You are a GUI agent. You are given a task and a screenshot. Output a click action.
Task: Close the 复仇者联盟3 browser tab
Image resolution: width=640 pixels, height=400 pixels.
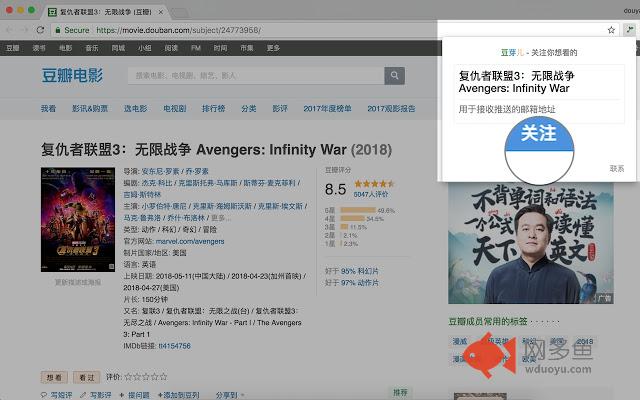161,12
